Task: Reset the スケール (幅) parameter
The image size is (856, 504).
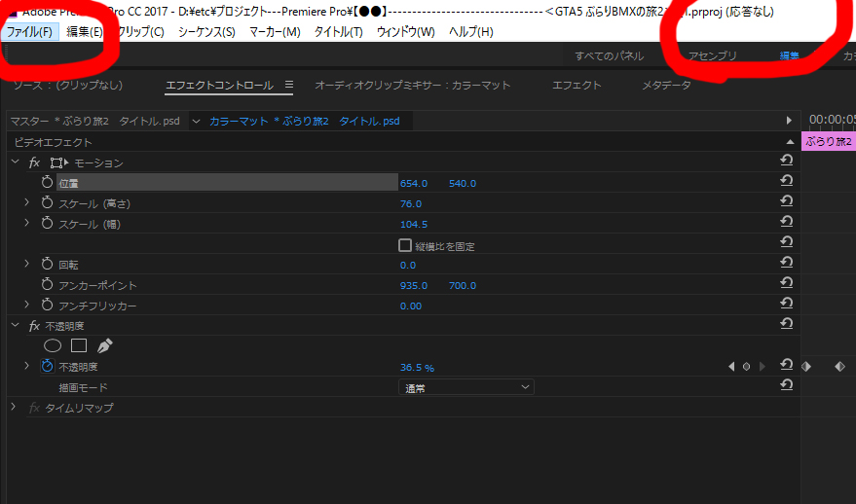Action: click(786, 222)
